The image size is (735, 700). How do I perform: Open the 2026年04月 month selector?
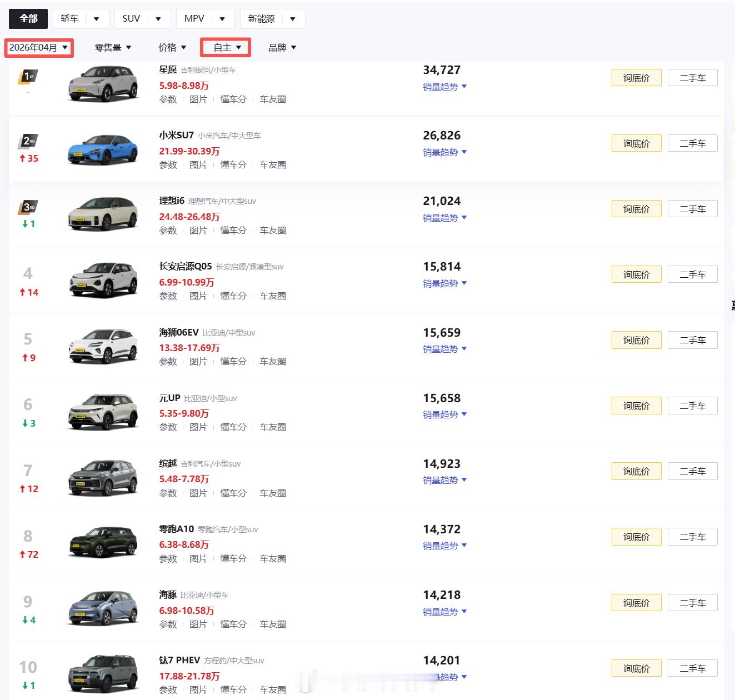coord(39,48)
